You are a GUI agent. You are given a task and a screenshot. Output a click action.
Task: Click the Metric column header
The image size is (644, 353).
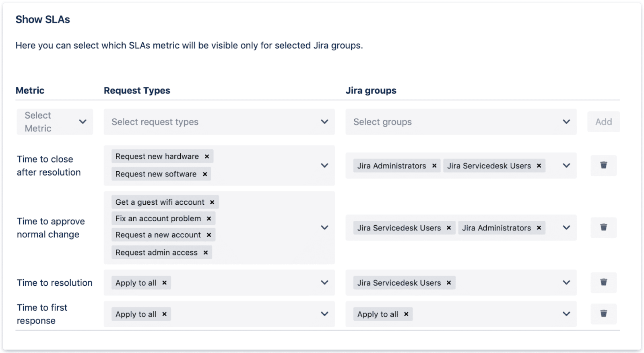coord(30,91)
